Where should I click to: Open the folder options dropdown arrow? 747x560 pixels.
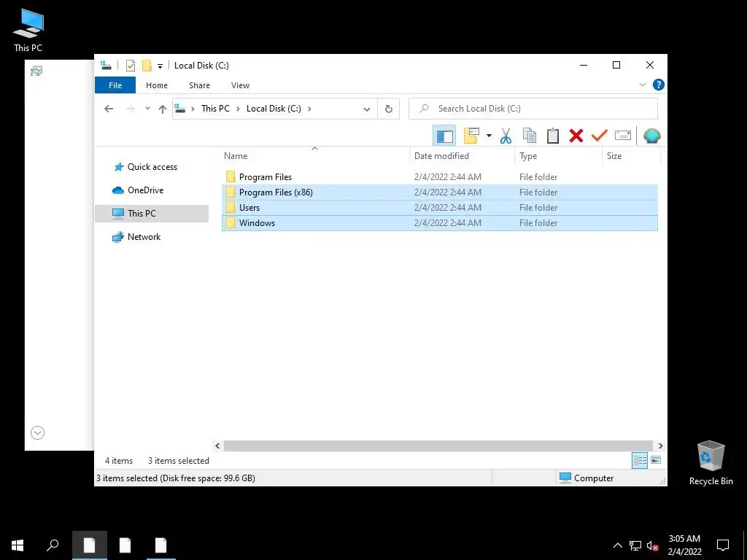coord(489,136)
